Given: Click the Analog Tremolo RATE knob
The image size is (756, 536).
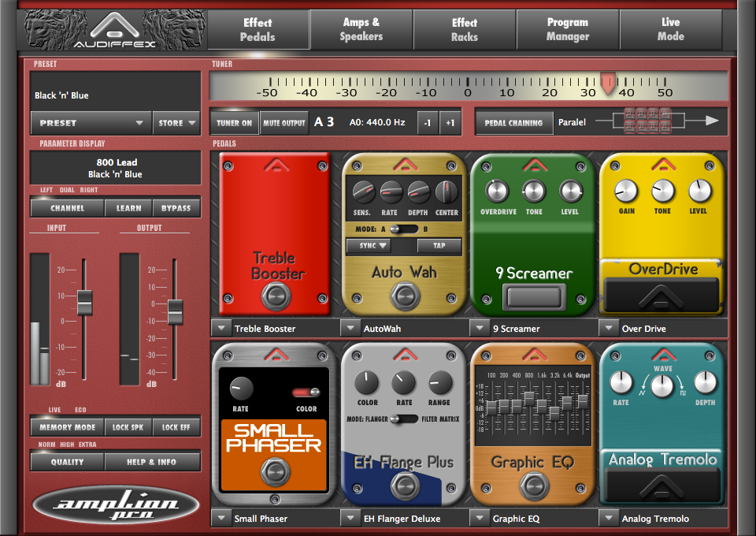Looking at the screenshot, I should tap(621, 383).
